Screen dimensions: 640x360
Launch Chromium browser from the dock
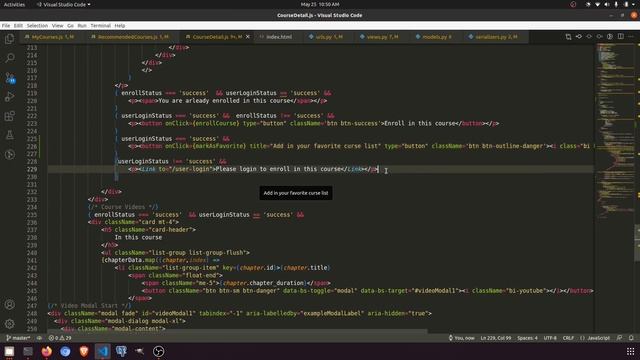65,351
